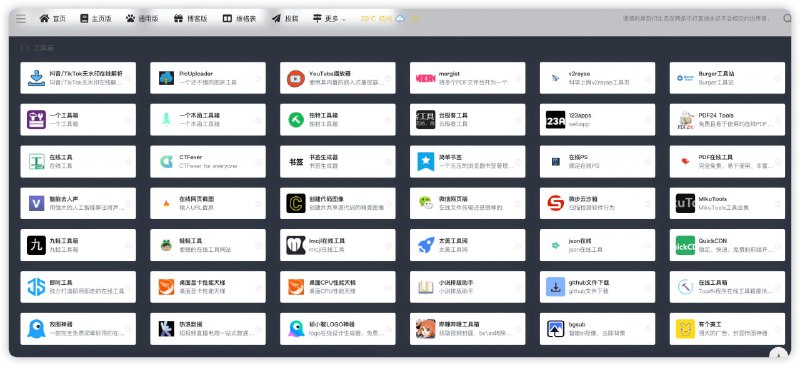Open the 在线工具箱 card with the hammer icon

click(x=727, y=287)
